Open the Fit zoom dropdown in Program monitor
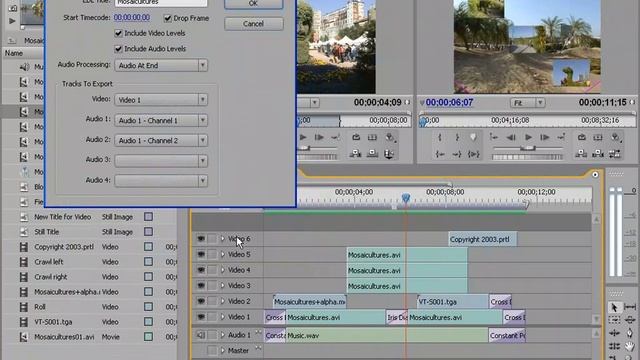 pos(527,103)
